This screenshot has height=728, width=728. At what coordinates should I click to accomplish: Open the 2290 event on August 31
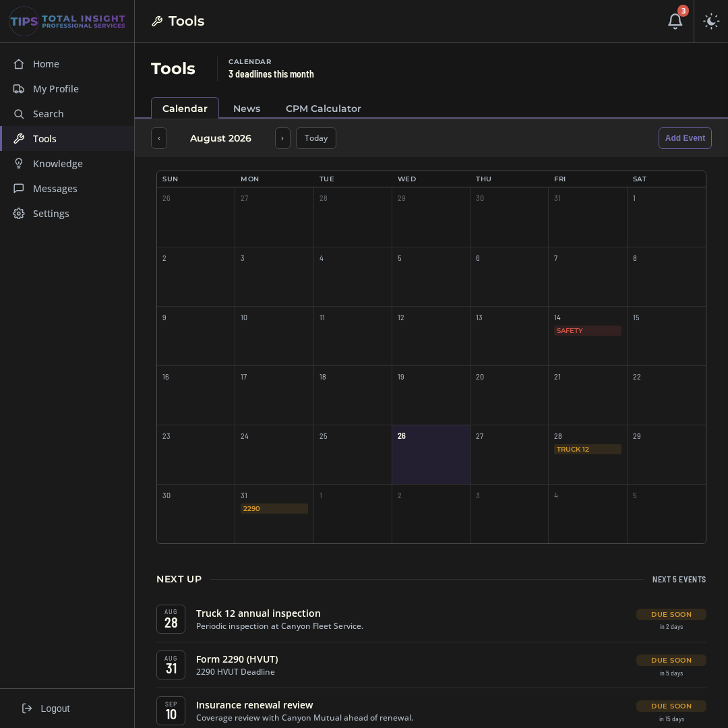[x=274, y=509]
